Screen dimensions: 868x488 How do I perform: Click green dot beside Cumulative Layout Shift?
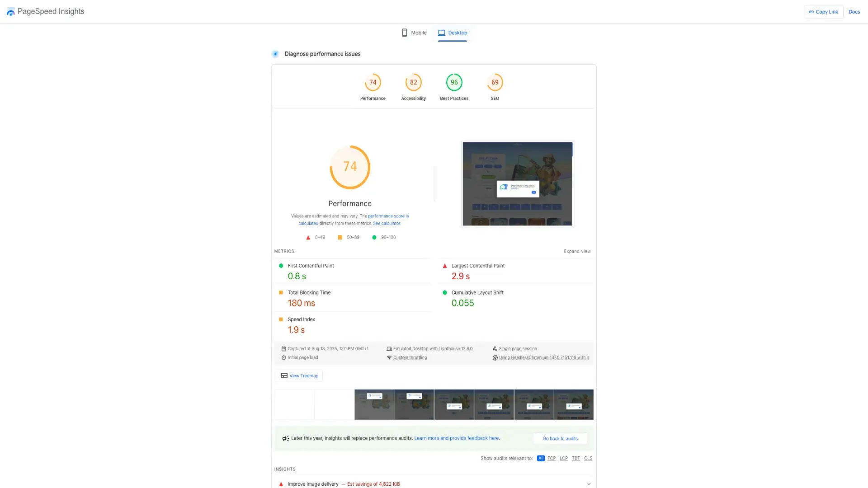pyautogui.click(x=445, y=292)
